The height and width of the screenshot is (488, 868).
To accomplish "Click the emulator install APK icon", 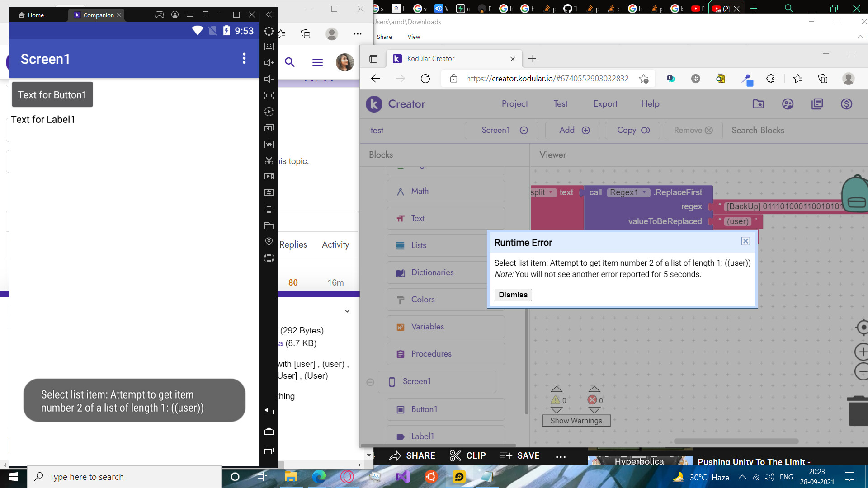I will pyautogui.click(x=269, y=144).
